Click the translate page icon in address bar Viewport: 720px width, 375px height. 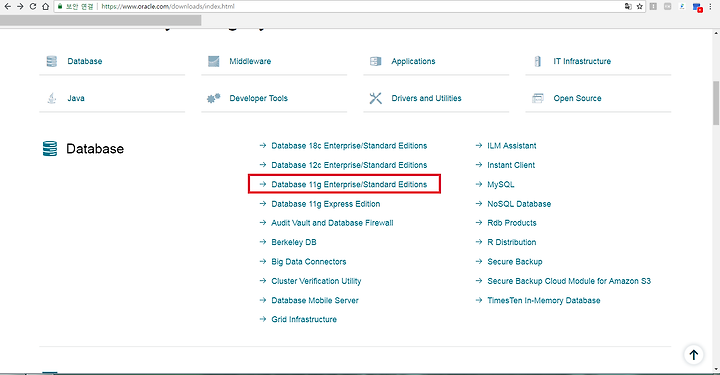click(x=628, y=6)
